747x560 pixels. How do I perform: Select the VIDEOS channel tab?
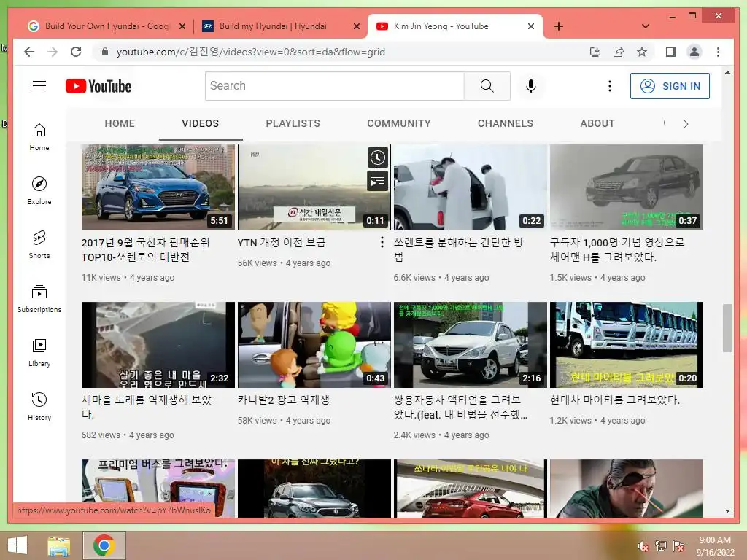[x=200, y=123]
